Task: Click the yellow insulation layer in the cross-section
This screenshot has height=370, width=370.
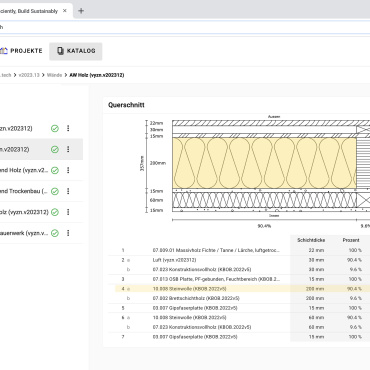Action: 264,163
